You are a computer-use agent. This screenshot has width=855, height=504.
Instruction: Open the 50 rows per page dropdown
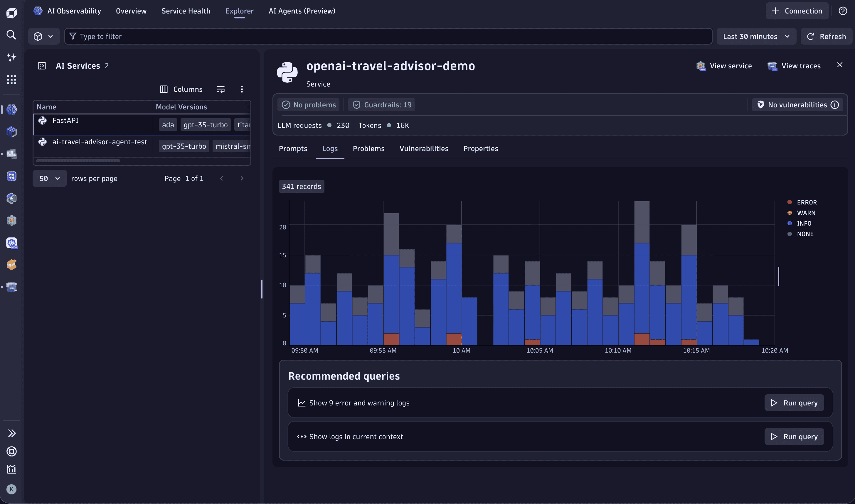pyautogui.click(x=49, y=178)
